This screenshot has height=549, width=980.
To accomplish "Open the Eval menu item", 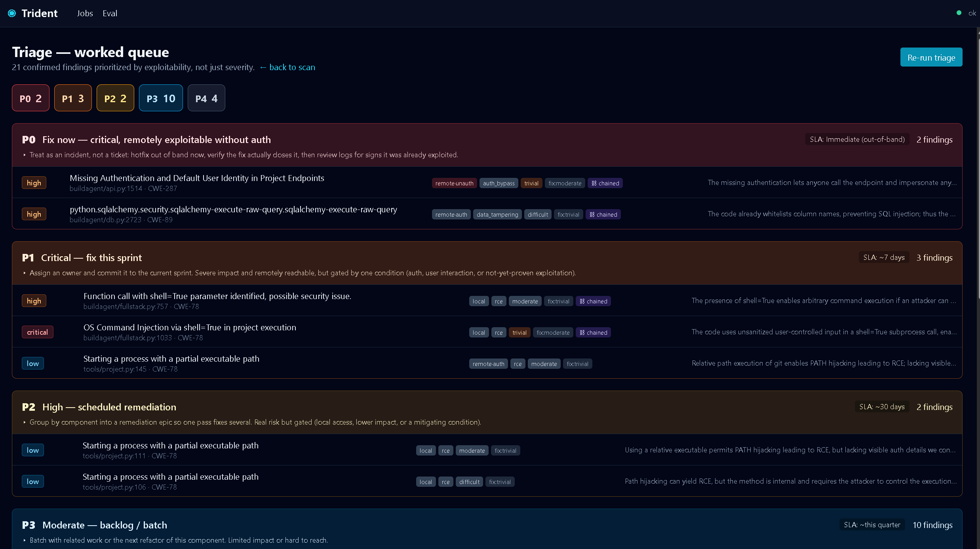I will 110,13.
